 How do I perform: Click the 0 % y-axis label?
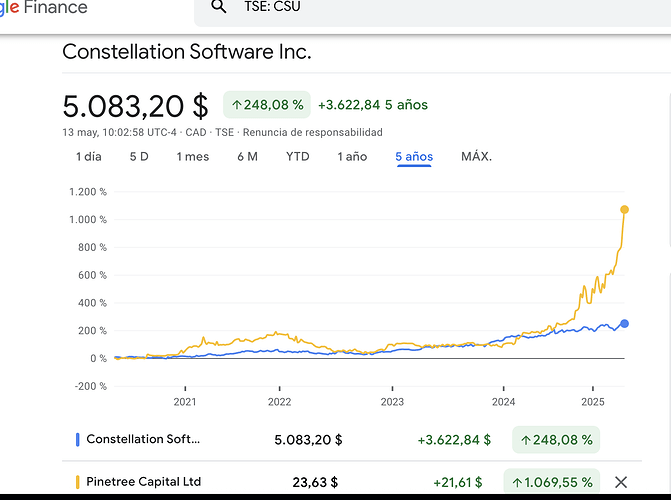(x=98, y=358)
